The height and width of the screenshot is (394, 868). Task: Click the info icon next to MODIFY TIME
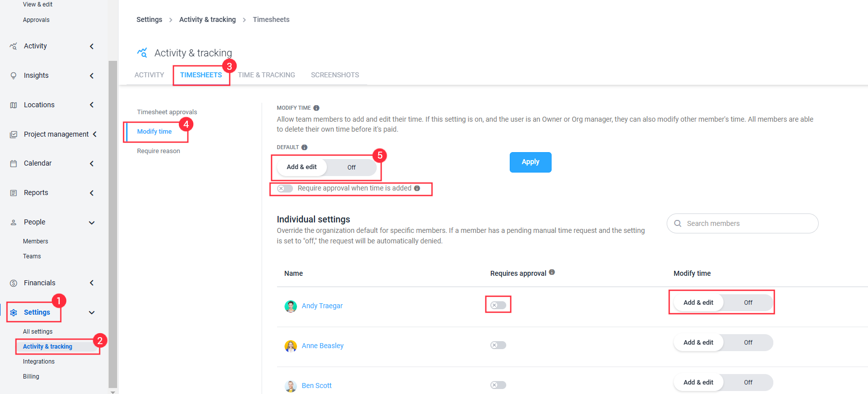click(316, 108)
